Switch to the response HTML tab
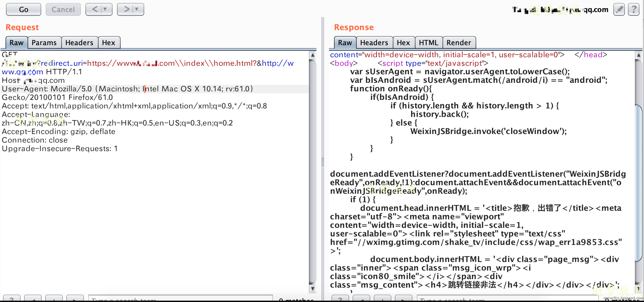The width and height of the screenshot is (644, 302). (x=429, y=43)
